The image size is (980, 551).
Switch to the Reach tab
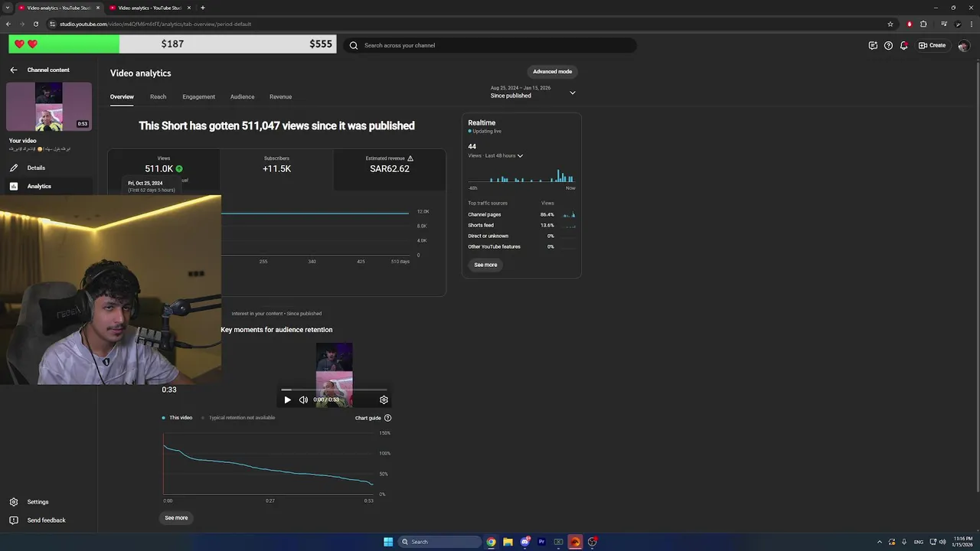tap(158, 96)
